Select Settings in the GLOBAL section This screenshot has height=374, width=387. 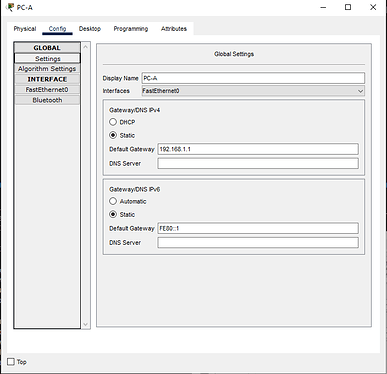pyautogui.click(x=47, y=59)
